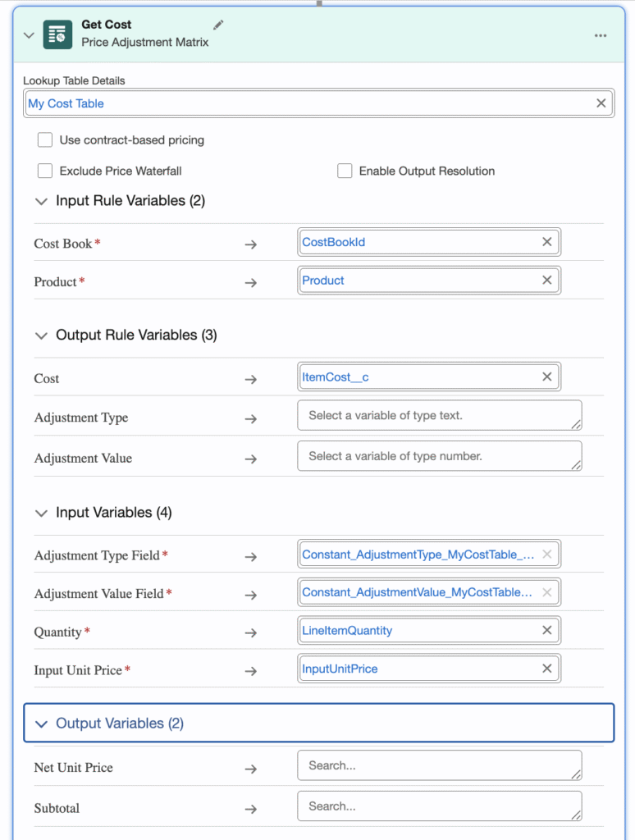Collapse the Input Rule Variables section

tap(41, 201)
